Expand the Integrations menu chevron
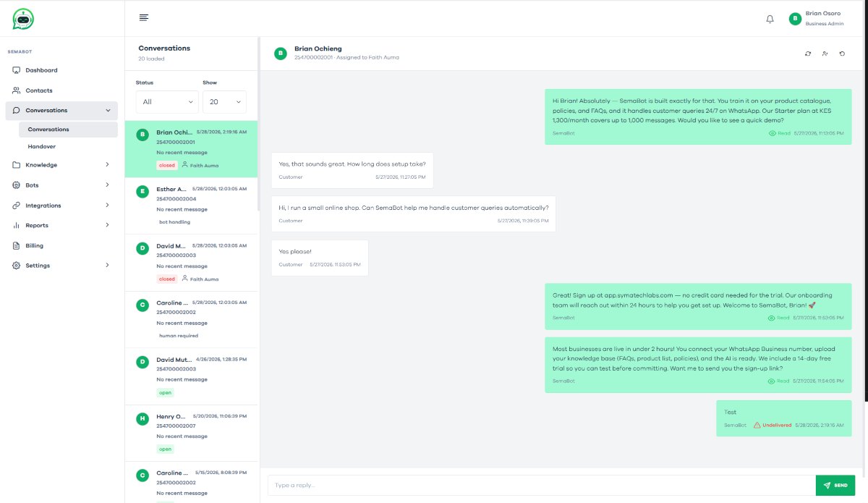 click(108, 206)
